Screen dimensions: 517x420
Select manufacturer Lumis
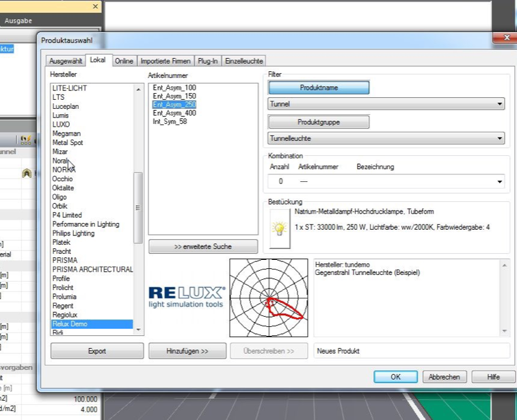click(x=60, y=115)
